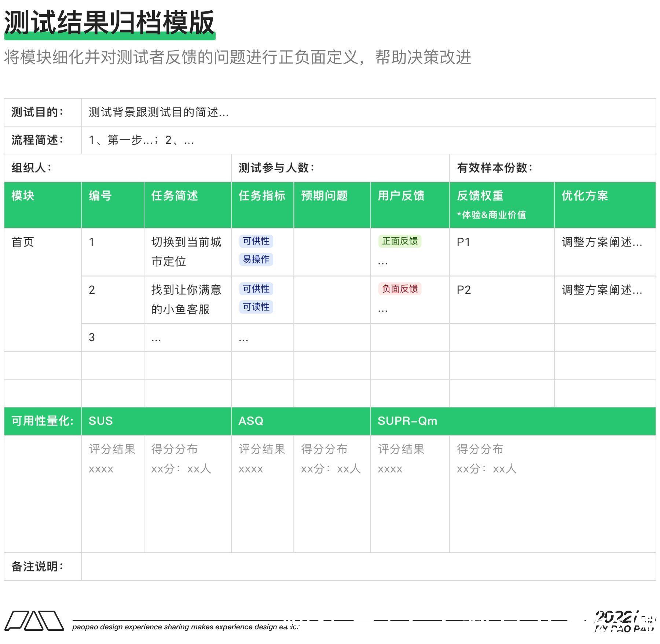Click the 可供性 tag in task 1 row
The height and width of the screenshot is (644, 660).
click(256, 241)
